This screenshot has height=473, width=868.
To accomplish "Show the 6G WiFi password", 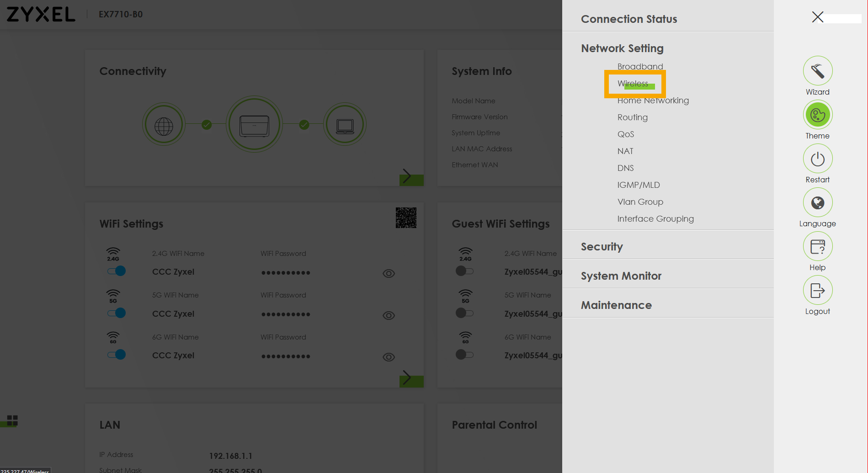I will click(x=389, y=357).
